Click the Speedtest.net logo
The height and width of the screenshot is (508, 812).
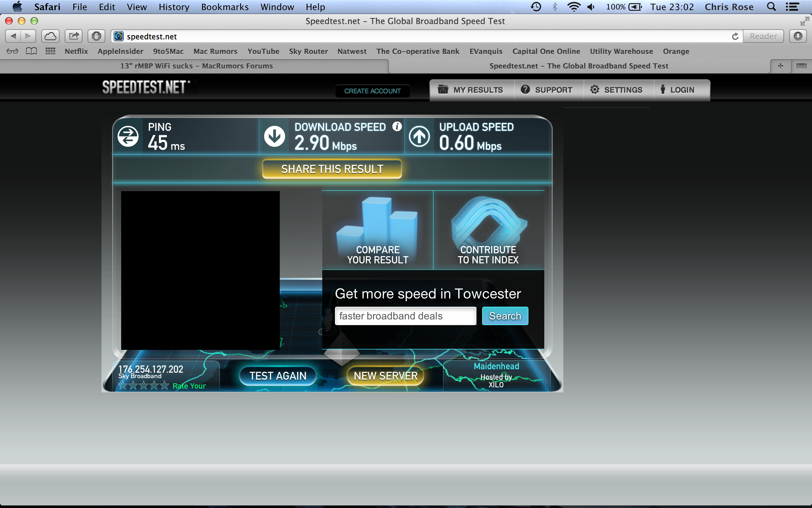(x=146, y=87)
